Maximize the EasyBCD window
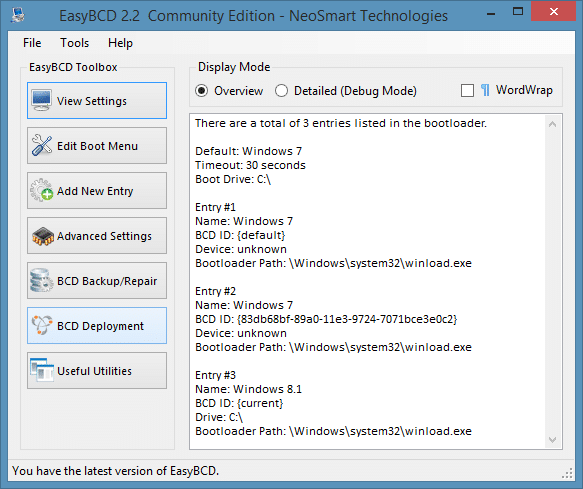This screenshot has width=583, height=489. click(x=518, y=12)
